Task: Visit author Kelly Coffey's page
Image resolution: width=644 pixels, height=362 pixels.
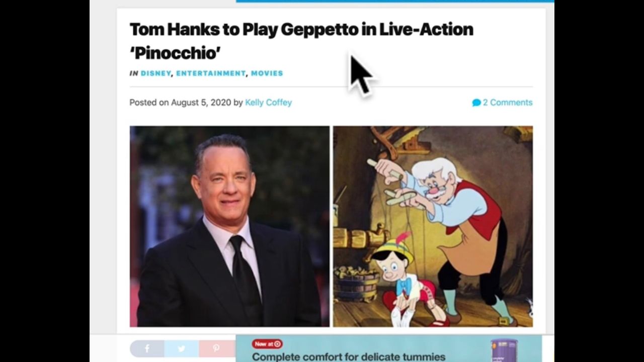Action: click(x=268, y=103)
